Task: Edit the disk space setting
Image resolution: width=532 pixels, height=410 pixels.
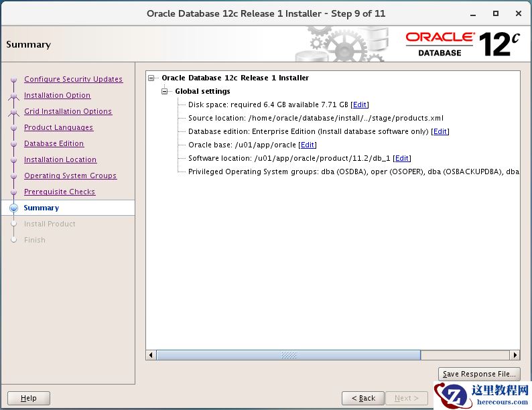Action: 360,105
